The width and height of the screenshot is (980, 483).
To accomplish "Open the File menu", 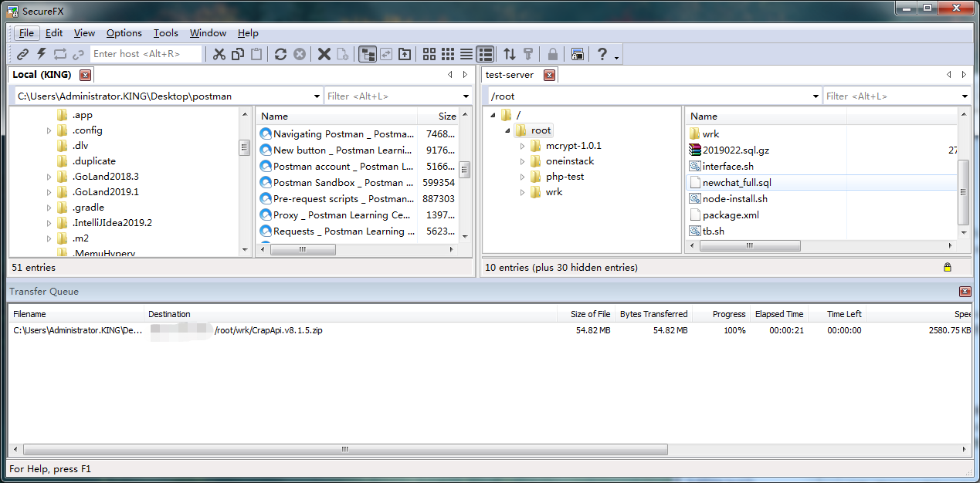I will coord(26,33).
